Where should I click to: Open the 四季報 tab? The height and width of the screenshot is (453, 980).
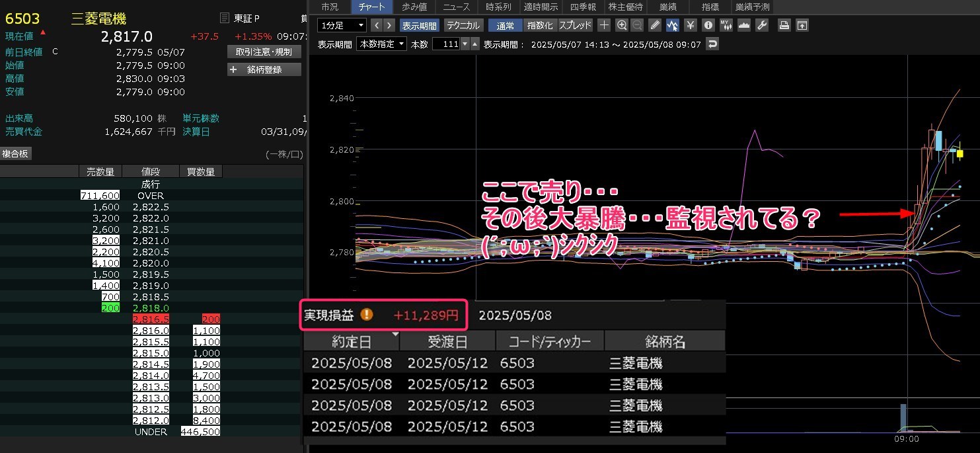(x=582, y=7)
